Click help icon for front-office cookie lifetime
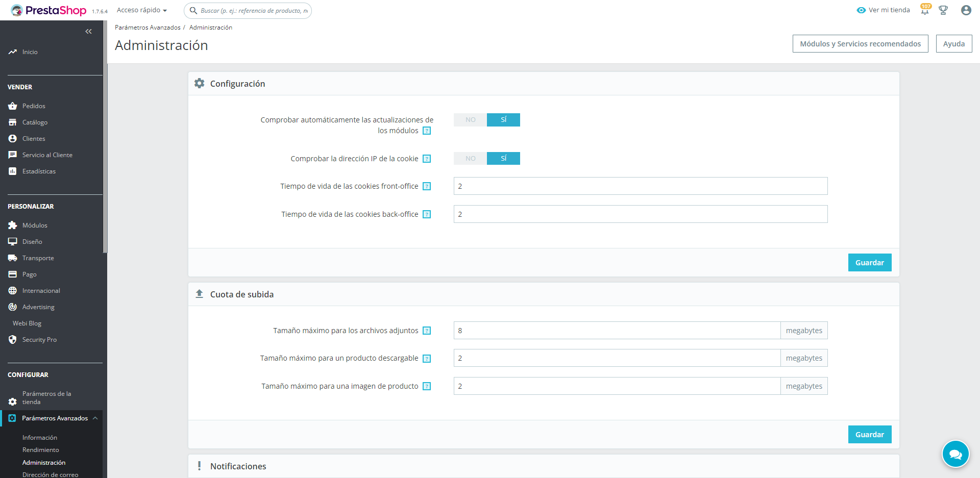Image resolution: width=980 pixels, height=478 pixels. point(427,186)
